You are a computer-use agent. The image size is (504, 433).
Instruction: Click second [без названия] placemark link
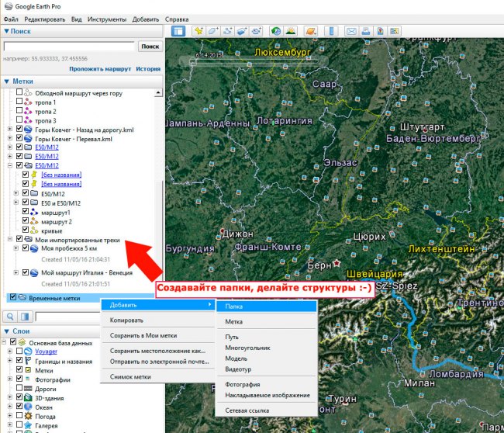[x=61, y=184]
